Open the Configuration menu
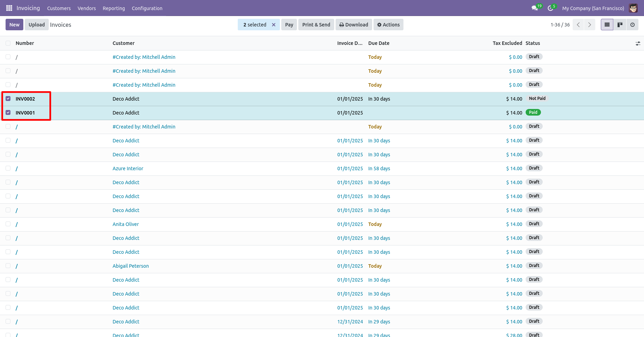This screenshot has height=337, width=644. pos(147,8)
